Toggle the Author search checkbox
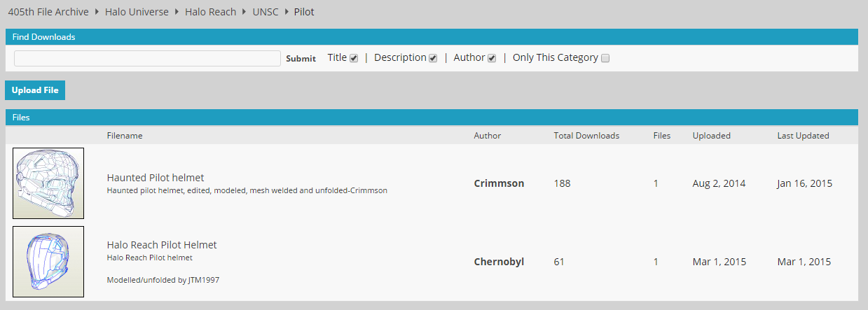 (x=492, y=59)
